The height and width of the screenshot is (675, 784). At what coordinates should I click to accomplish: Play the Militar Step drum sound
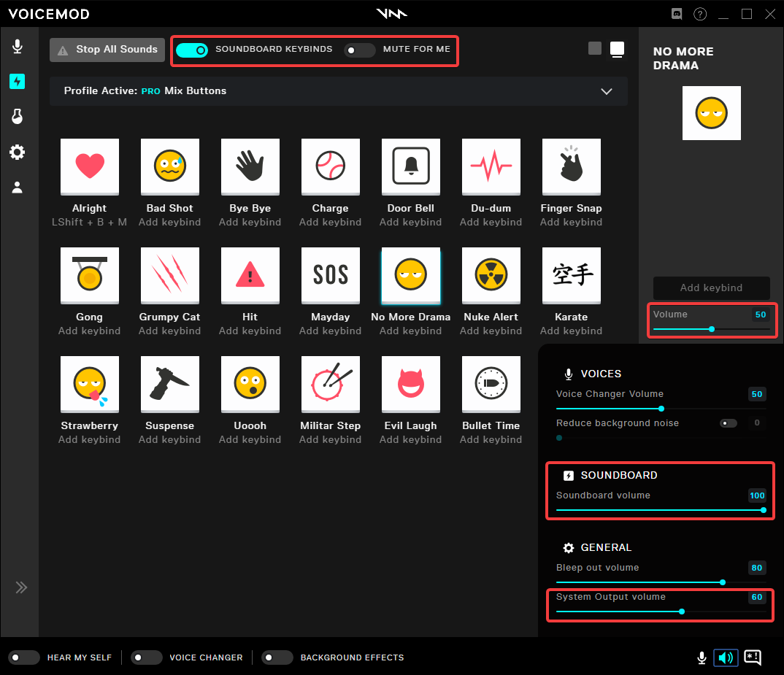(331, 385)
